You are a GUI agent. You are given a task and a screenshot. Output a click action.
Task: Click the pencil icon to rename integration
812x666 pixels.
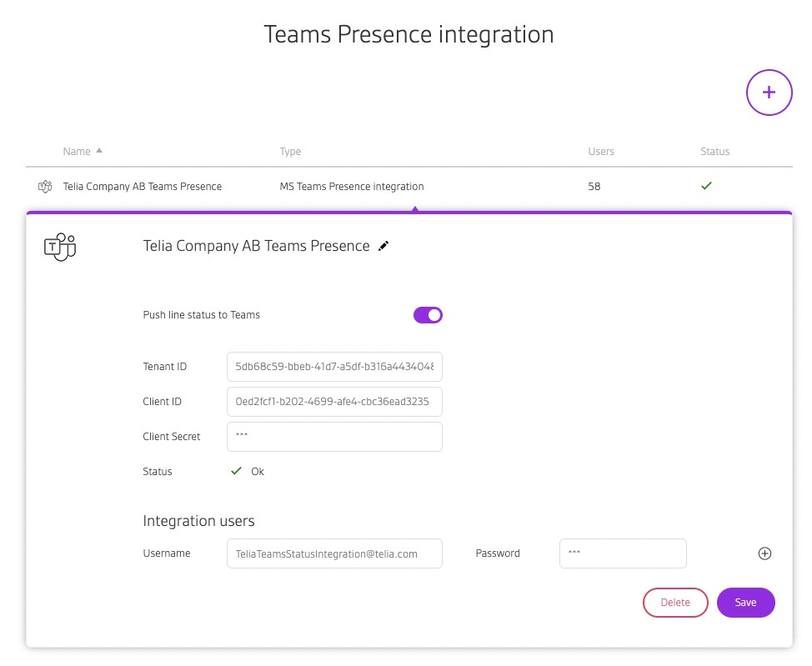(383, 246)
